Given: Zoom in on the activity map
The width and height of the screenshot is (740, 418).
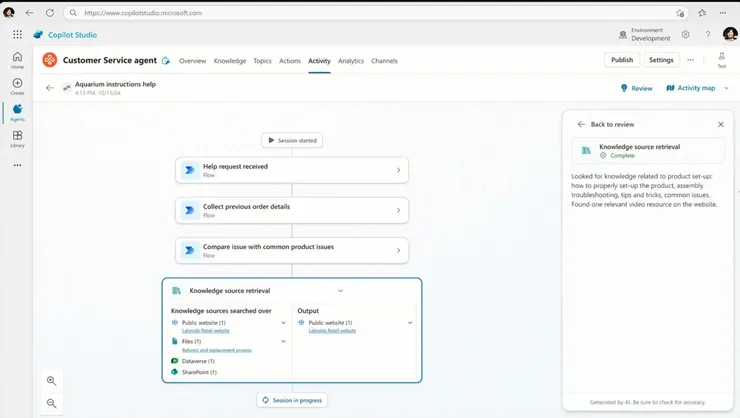Looking at the screenshot, I should 51,381.
